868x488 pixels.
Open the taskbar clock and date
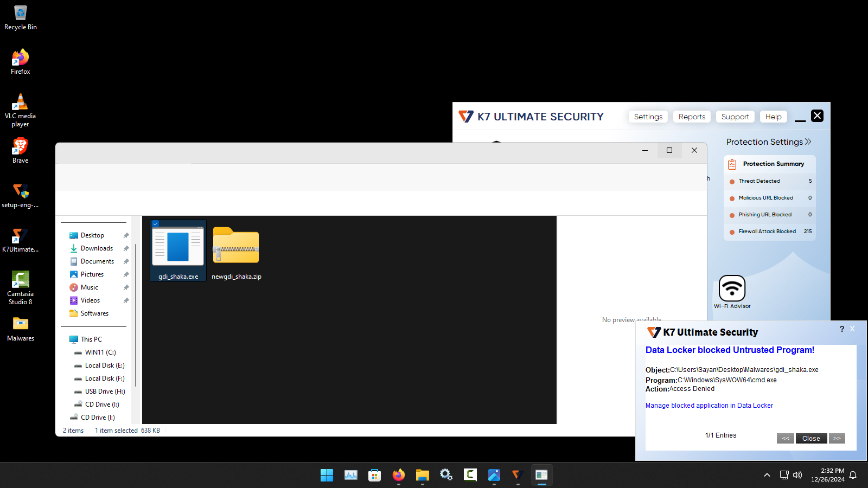tap(828, 475)
